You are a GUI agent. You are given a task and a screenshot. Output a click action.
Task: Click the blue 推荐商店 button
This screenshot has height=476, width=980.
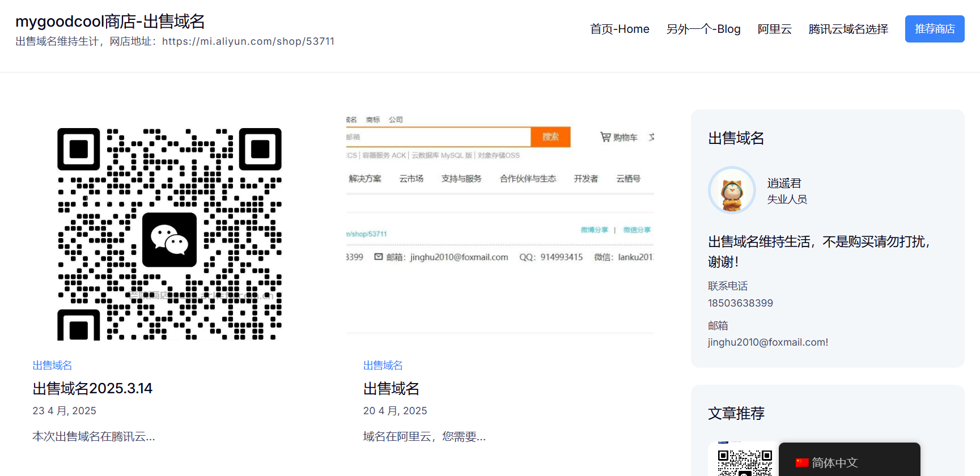point(934,29)
